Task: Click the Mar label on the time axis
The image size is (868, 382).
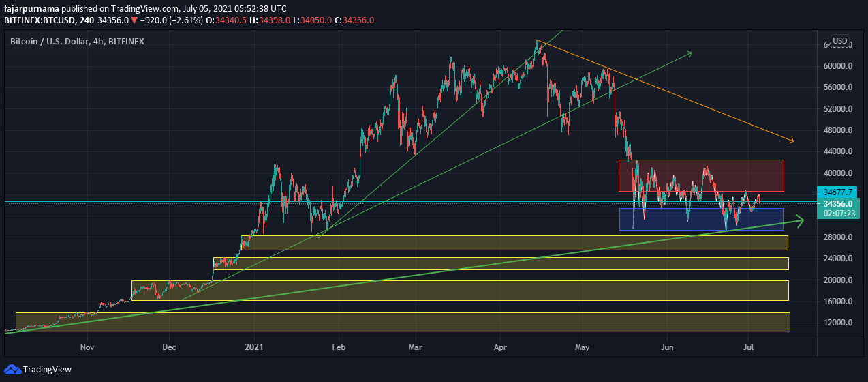Action: click(x=416, y=347)
